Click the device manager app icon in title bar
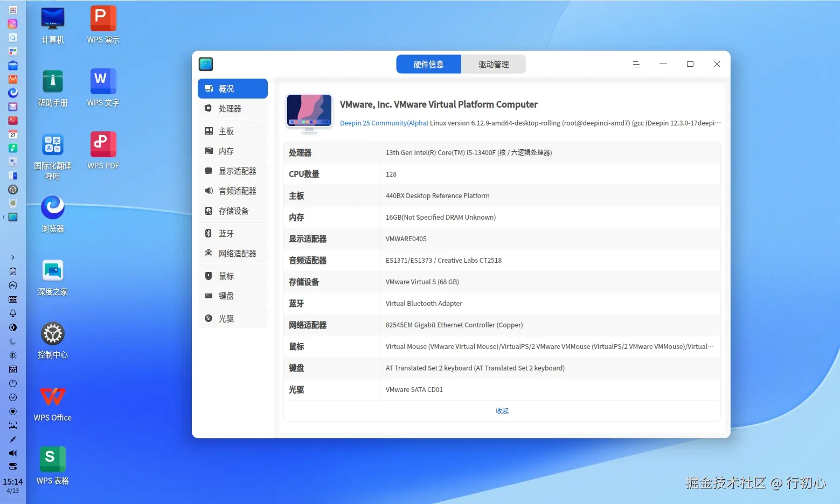This screenshot has width=840, height=504. 206,64
